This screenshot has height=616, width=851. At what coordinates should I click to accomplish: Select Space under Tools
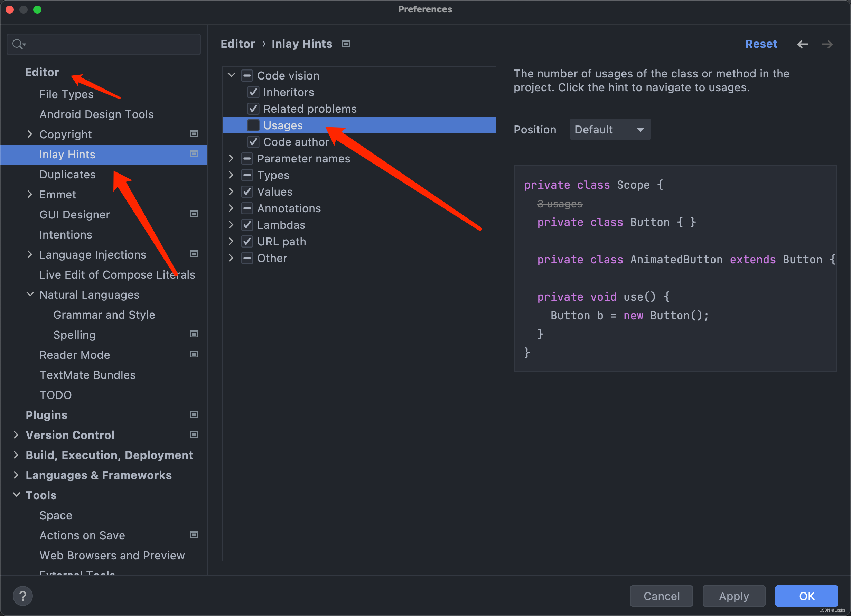coord(56,515)
